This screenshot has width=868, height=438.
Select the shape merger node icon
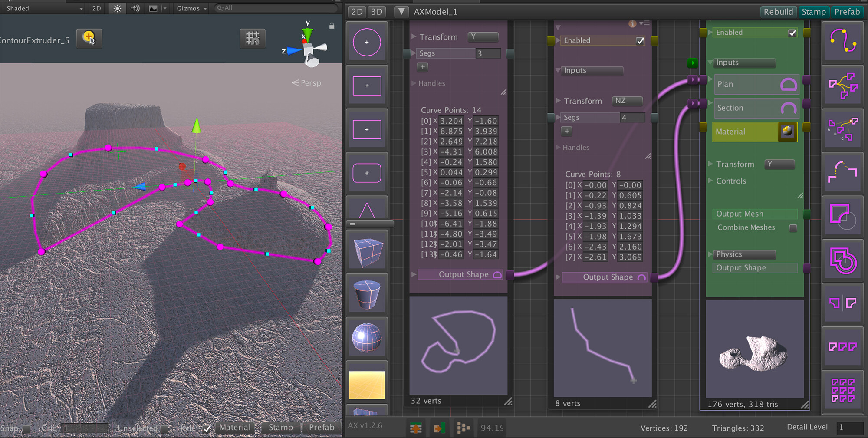pyautogui.click(x=842, y=86)
